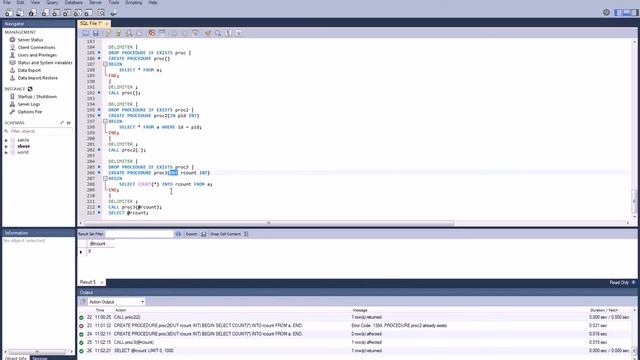
Task: Open a script file in the editor
Action: pos(86,33)
